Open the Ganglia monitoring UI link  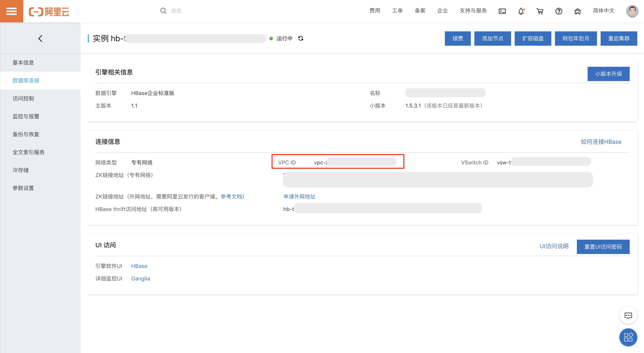(x=141, y=278)
